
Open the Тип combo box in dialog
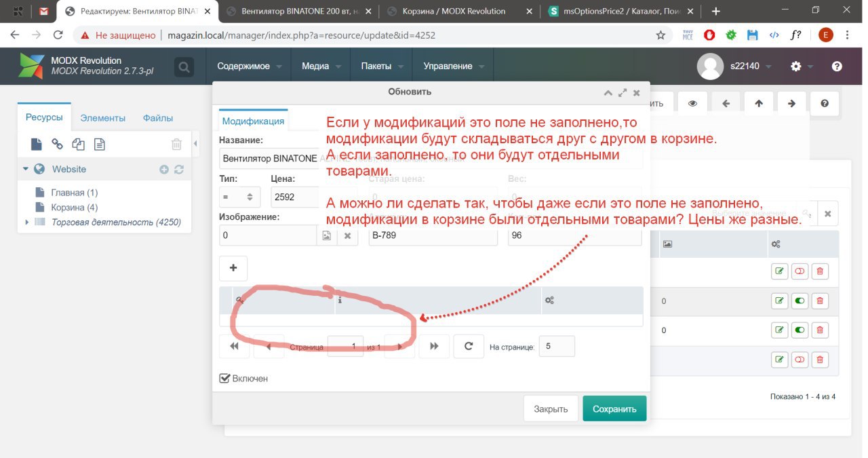(x=239, y=197)
